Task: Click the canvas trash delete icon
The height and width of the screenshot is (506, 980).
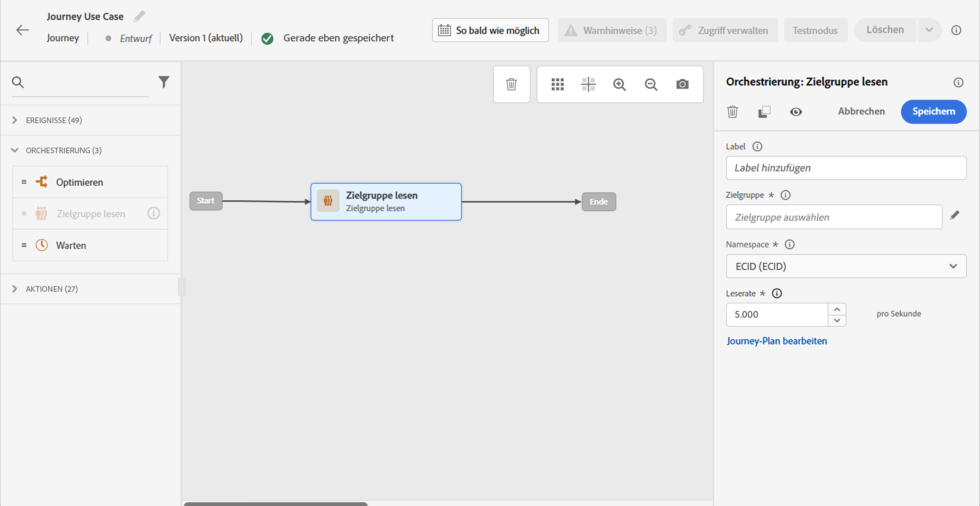Action: (x=511, y=84)
